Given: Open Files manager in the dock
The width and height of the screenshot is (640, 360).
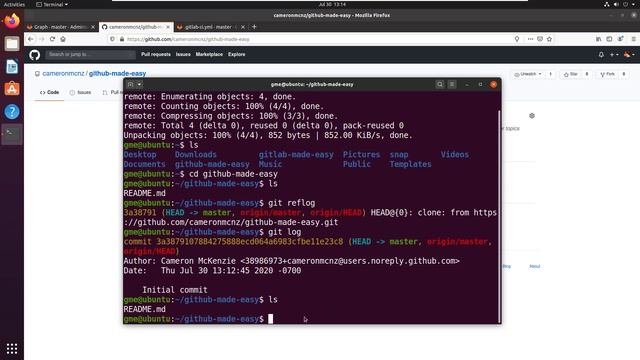Looking at the screenshot, I should [x=12, y=43].
